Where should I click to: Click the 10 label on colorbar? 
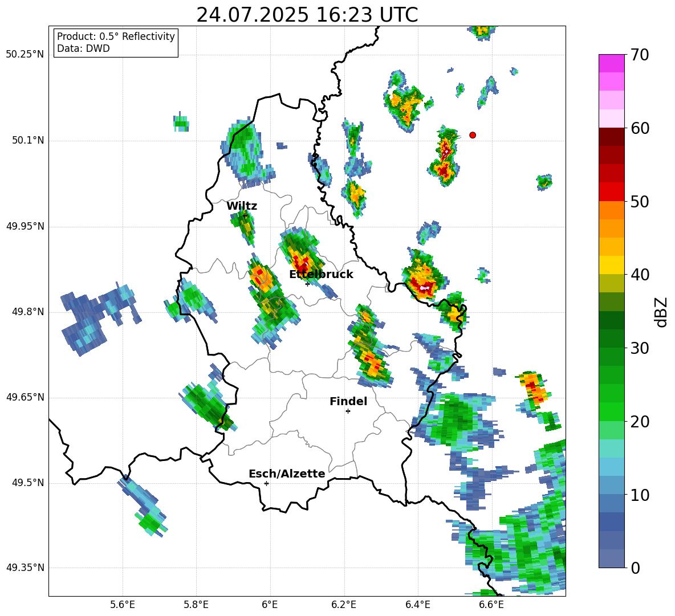tap(640, 495)
